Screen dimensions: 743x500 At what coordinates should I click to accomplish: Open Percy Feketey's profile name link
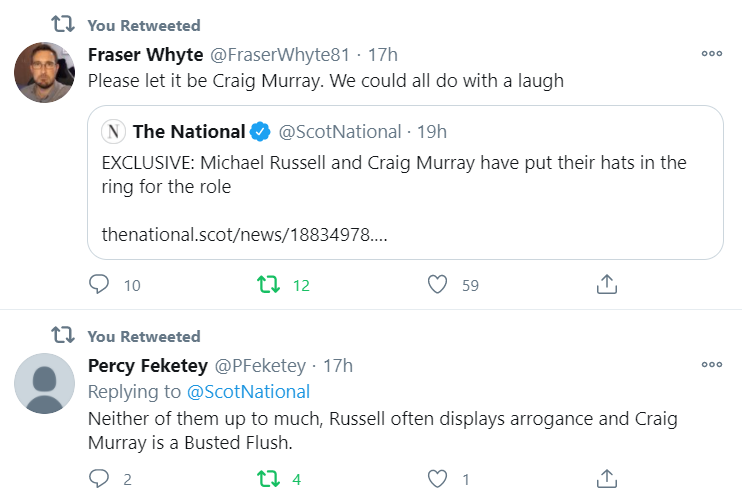[x=152, y=365]
